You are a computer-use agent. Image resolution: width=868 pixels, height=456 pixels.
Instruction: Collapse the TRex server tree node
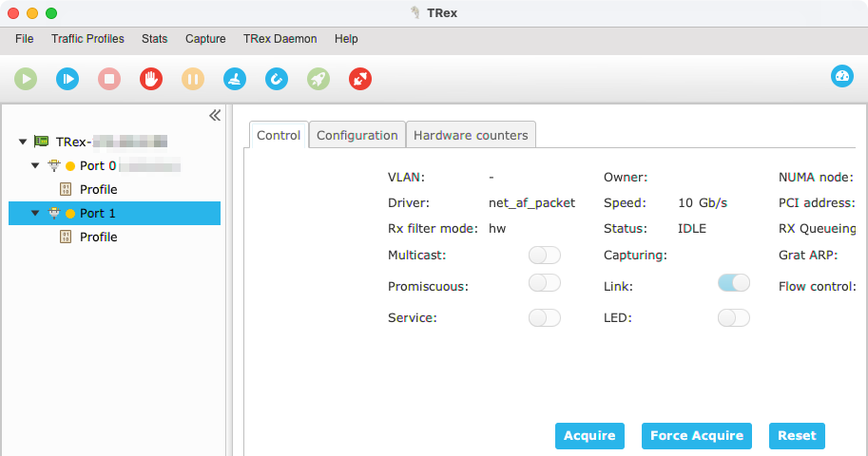click(x=23, y=142)
